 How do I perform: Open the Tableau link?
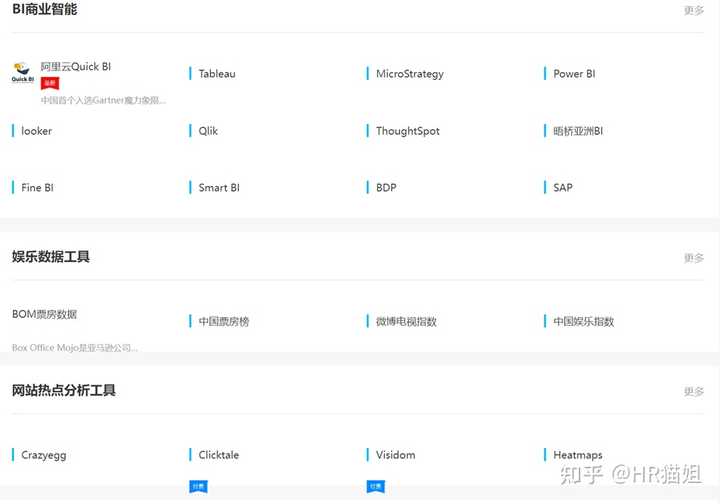tap(217, 73)
